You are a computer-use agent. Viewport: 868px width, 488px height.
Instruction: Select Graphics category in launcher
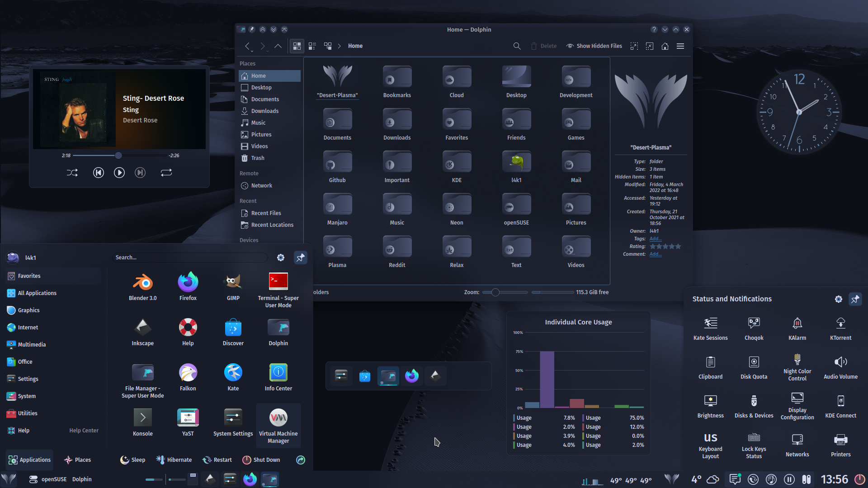pos(53,310)
